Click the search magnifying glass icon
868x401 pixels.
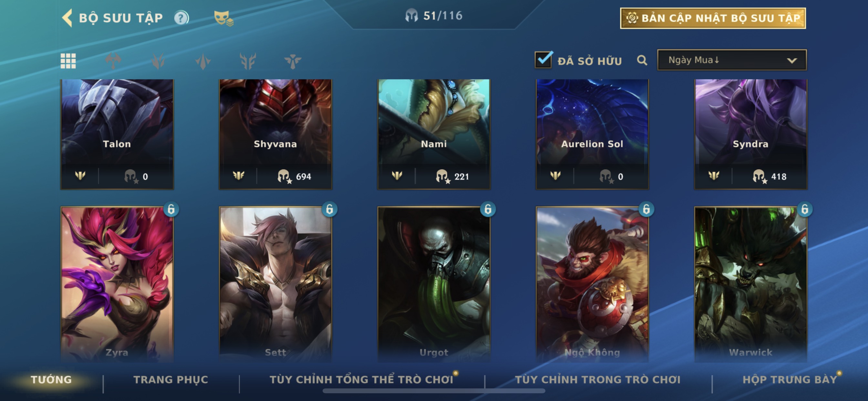click(x=642, y=60)
